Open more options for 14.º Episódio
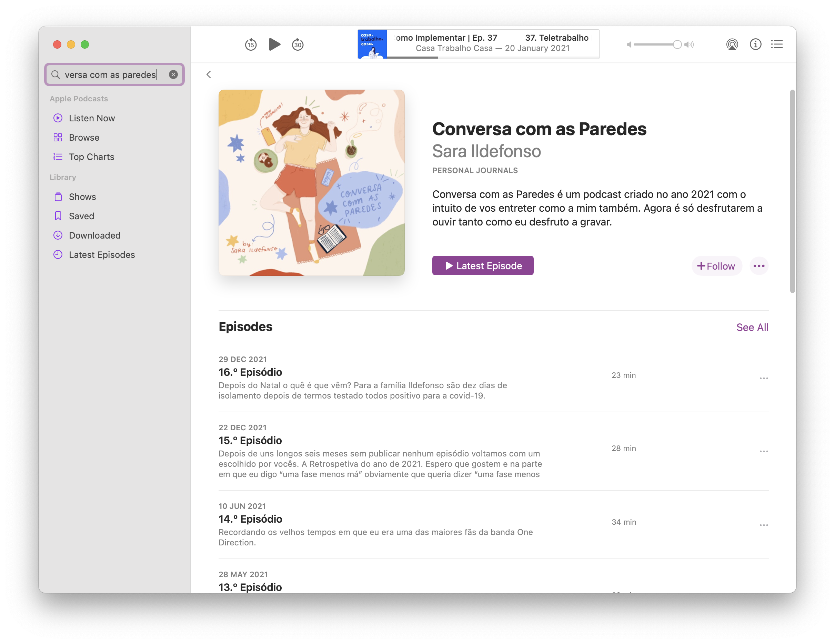This screenshot has width=835, height=644. (764, 525)
